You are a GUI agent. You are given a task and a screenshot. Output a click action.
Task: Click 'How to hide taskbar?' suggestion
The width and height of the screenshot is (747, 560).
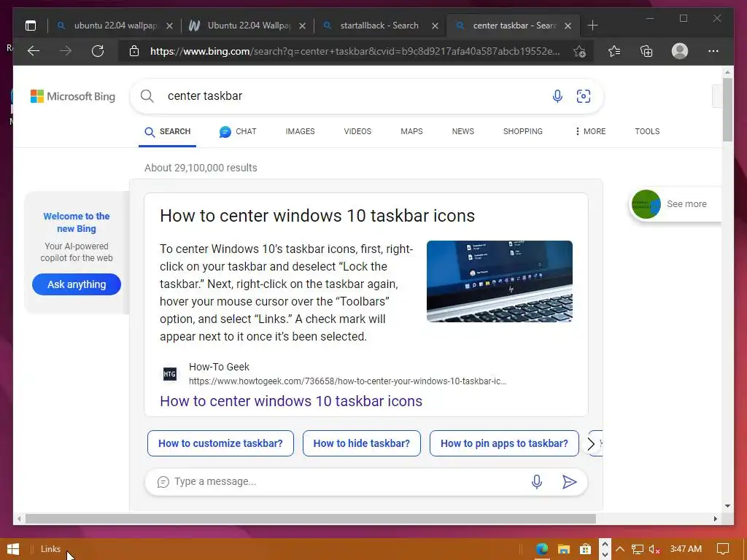(x=362, y=443)
